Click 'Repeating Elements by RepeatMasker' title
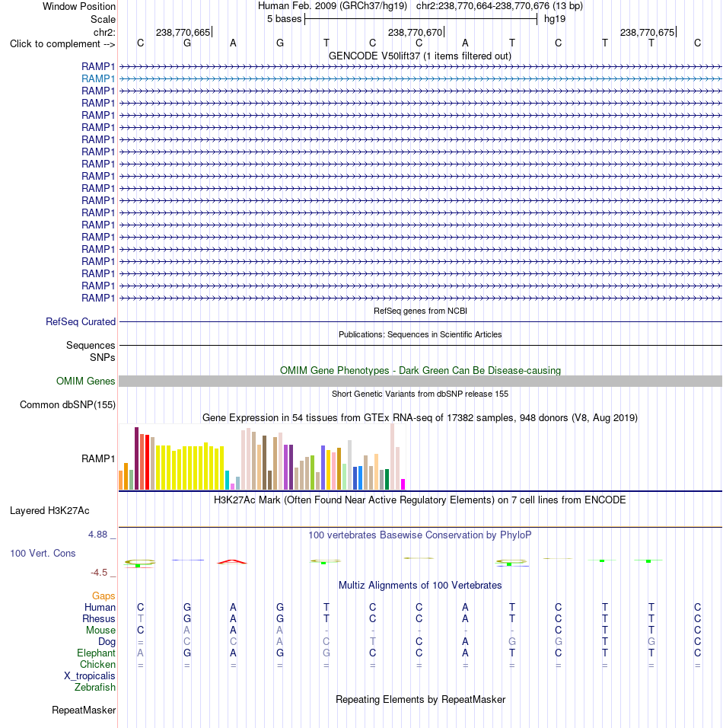 click(x=420, y=699)
